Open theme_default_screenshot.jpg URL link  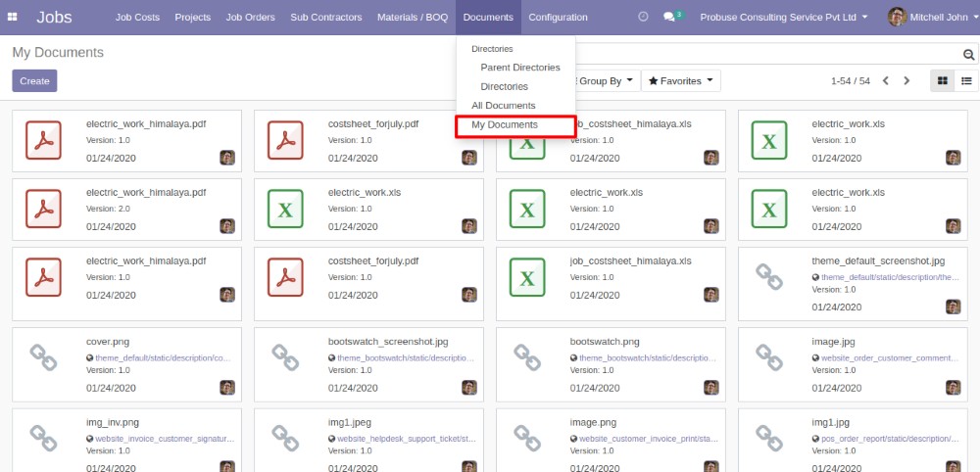889,277
